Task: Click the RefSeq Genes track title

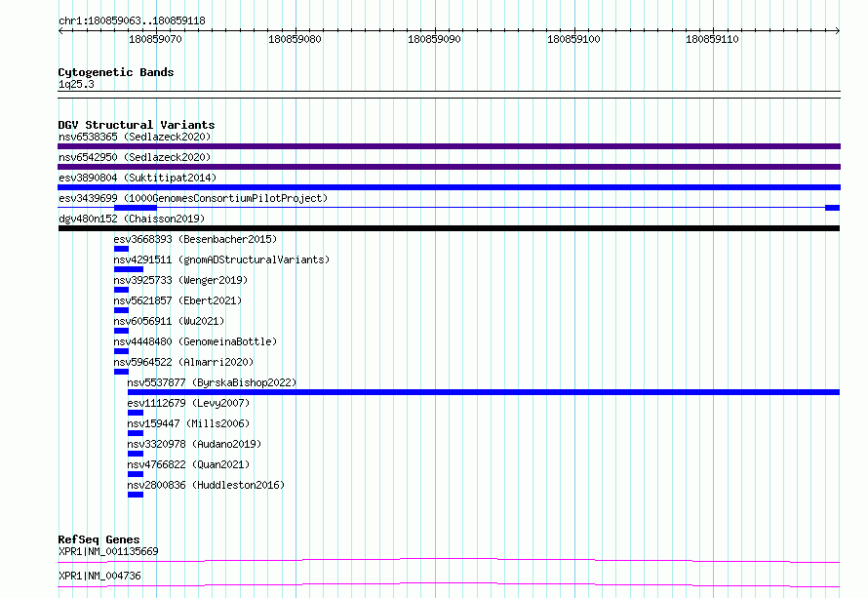Action: [99, 539]
